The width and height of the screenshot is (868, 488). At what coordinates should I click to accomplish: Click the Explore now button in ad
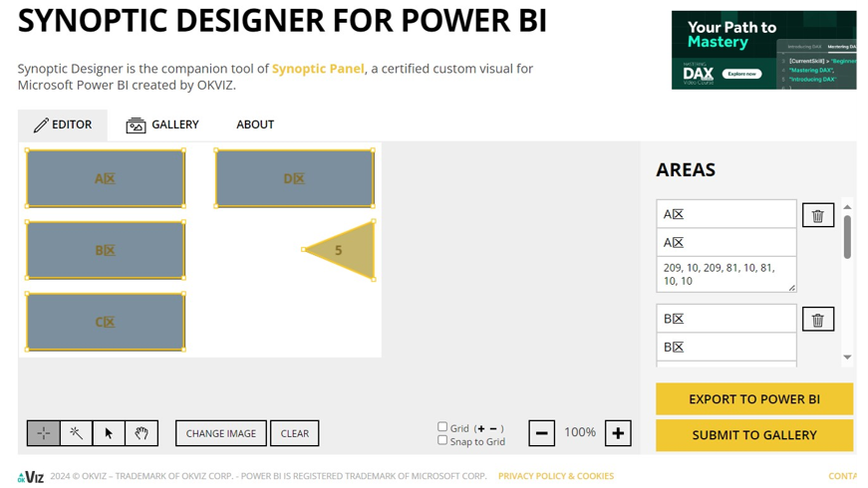[x=741, y=74]
